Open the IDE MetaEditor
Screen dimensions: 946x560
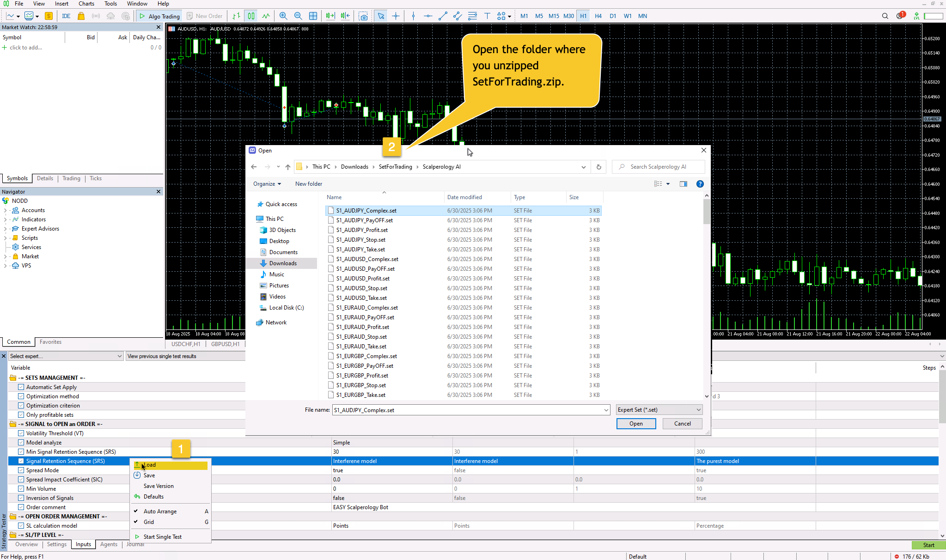point(66,16)
